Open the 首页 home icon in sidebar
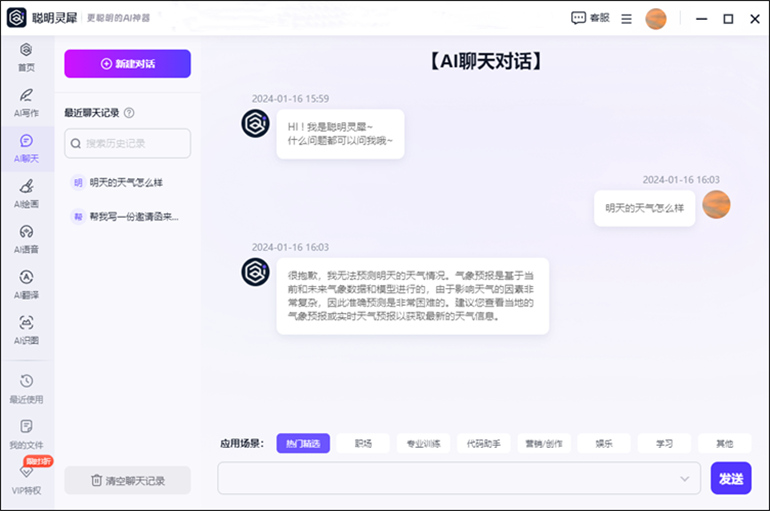 26,57
